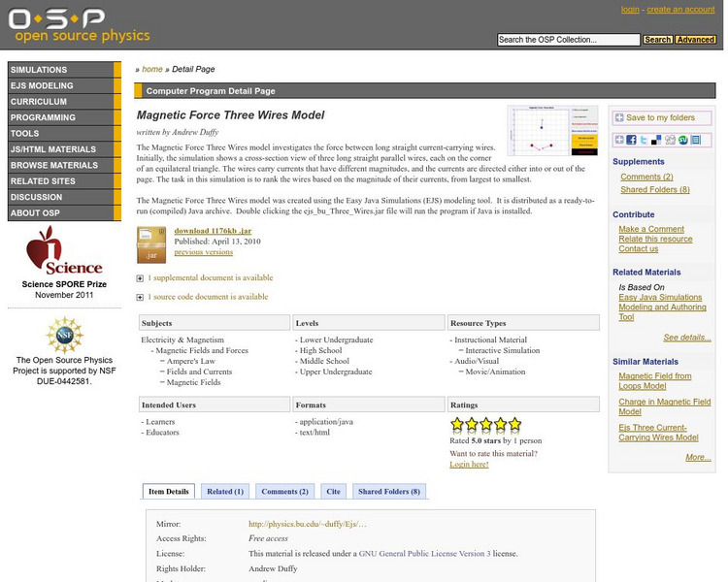Open Advanced search
Screen dimensions: 728x582
[695, 40]
